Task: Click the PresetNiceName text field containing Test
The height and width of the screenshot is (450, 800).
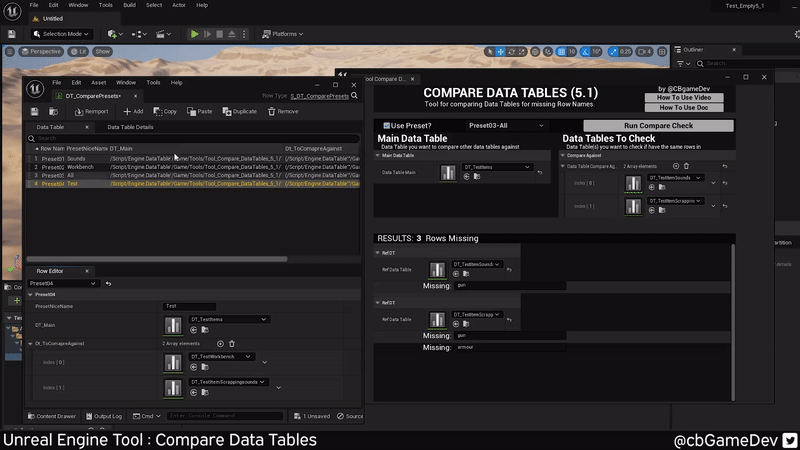Action: [x=190, y=306]
